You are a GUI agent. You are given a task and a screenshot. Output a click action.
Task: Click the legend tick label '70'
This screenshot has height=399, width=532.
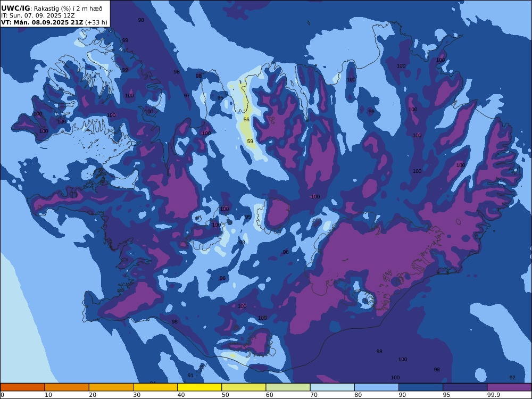(x=314, y=395)
